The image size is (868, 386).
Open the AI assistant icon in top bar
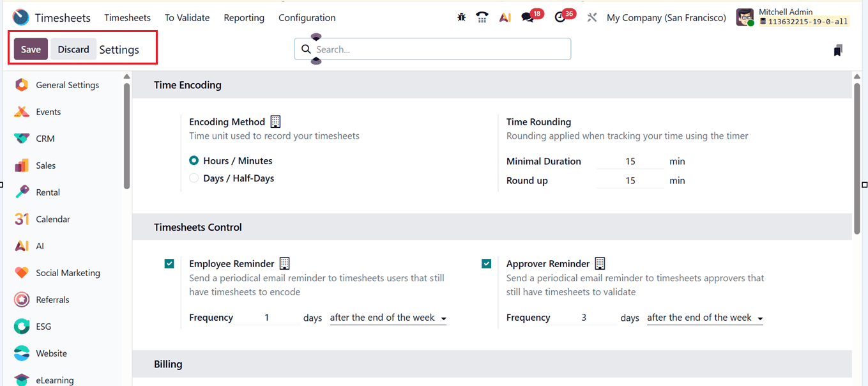point(505,18)
